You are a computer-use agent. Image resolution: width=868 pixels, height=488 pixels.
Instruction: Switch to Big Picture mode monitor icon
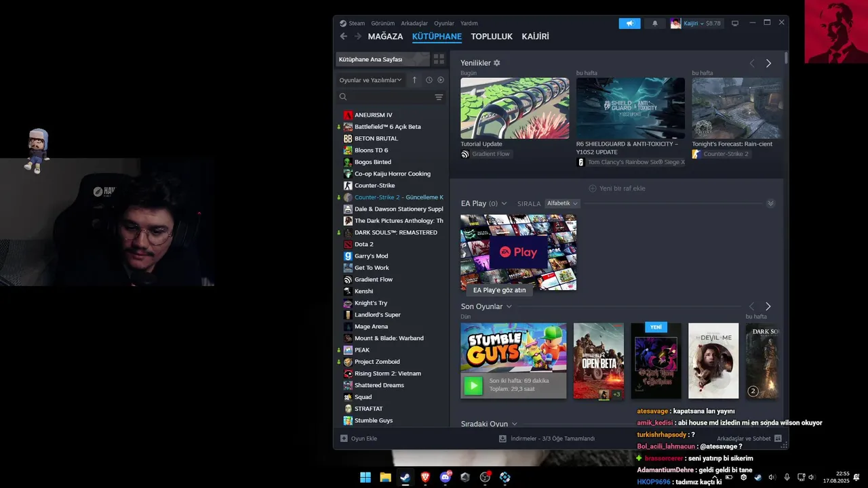[x=734, y=23]
